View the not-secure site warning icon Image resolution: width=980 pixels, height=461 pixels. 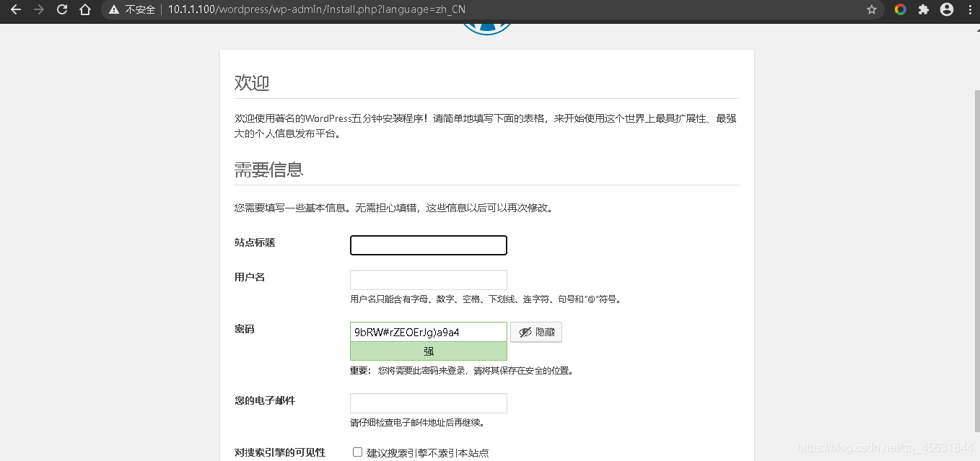[113, 9]
